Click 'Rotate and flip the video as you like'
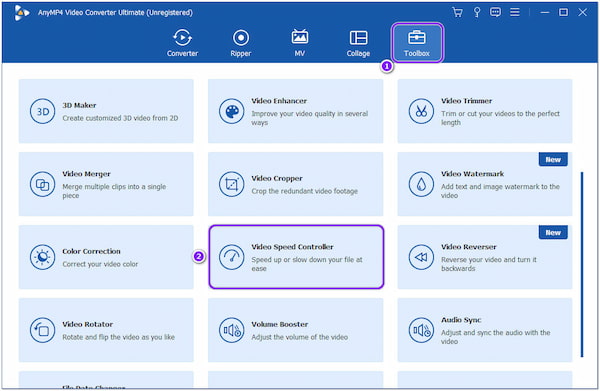The height and width of the screenshot is (391, 600). [x=119, y=337]
